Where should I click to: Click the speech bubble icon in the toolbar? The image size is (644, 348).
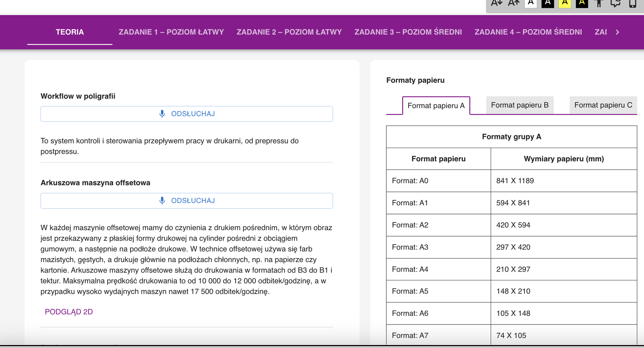click(615, 3)
